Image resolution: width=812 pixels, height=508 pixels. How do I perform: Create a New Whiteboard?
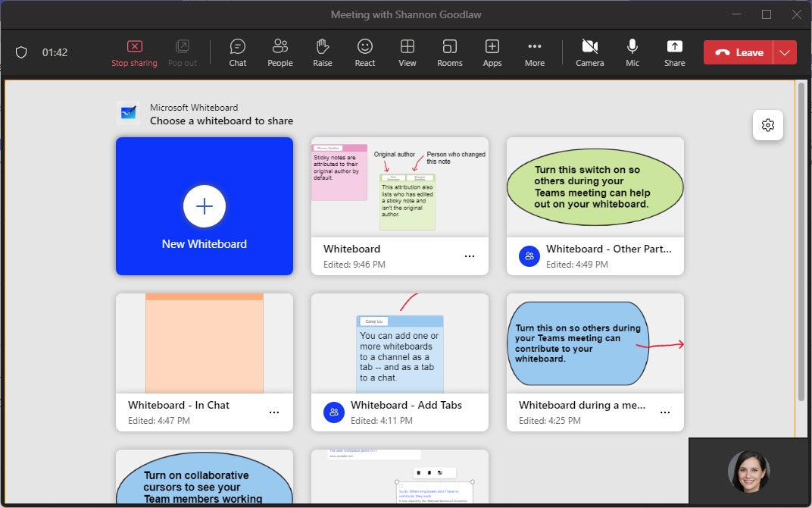point(205,206)
